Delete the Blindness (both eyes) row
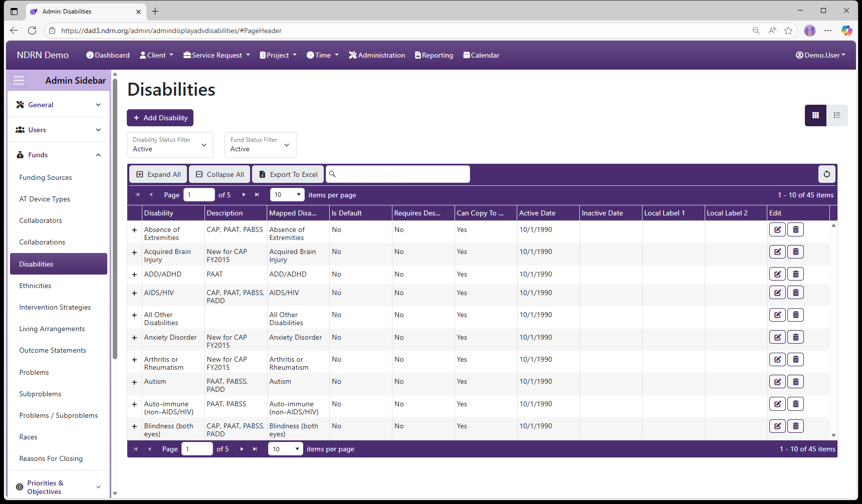 pyautogui.click(x=795, y=426)
